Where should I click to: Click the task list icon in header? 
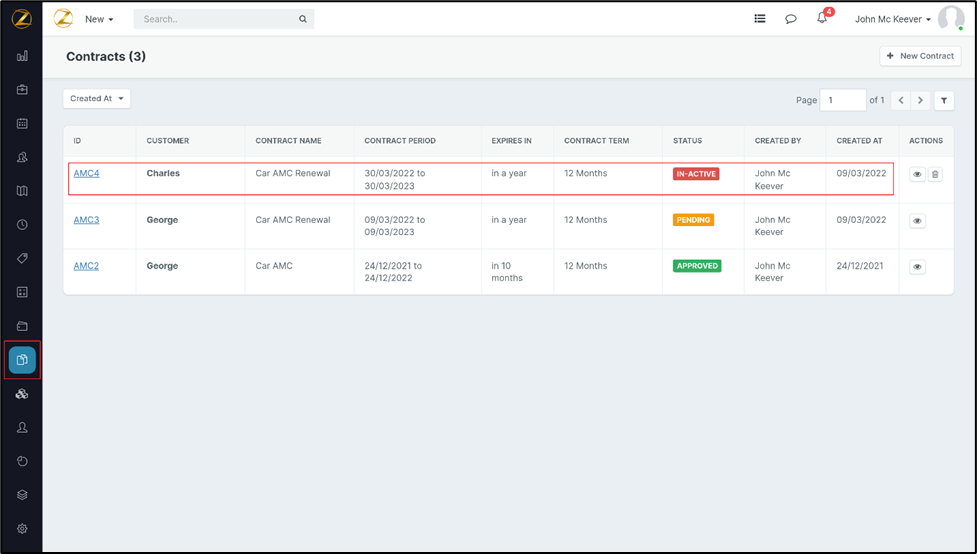point(760,19)
